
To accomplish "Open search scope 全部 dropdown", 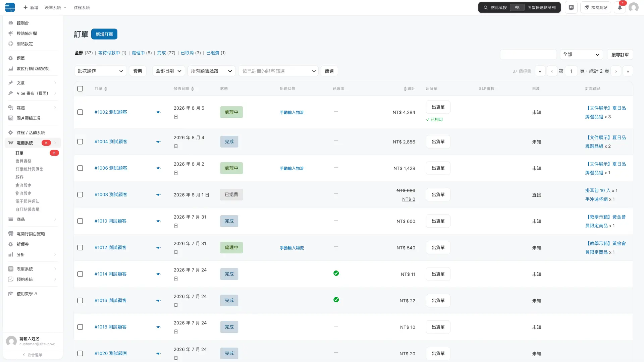I will (581, 55).
